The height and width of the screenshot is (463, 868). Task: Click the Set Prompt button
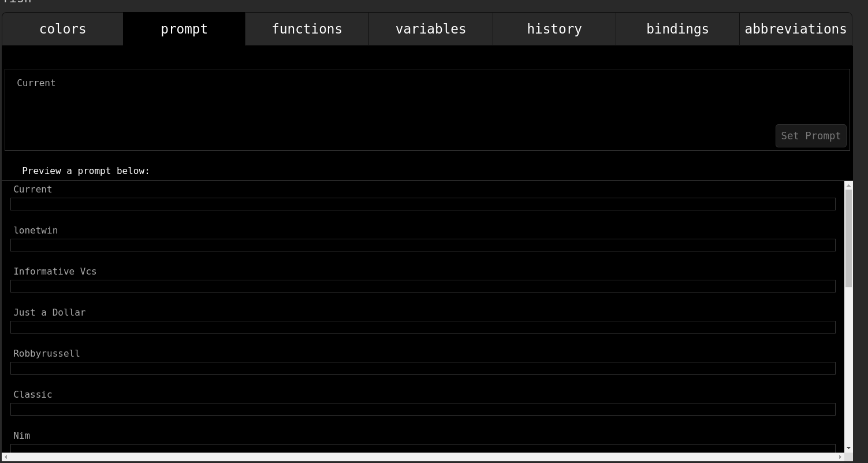click(811, 136)
